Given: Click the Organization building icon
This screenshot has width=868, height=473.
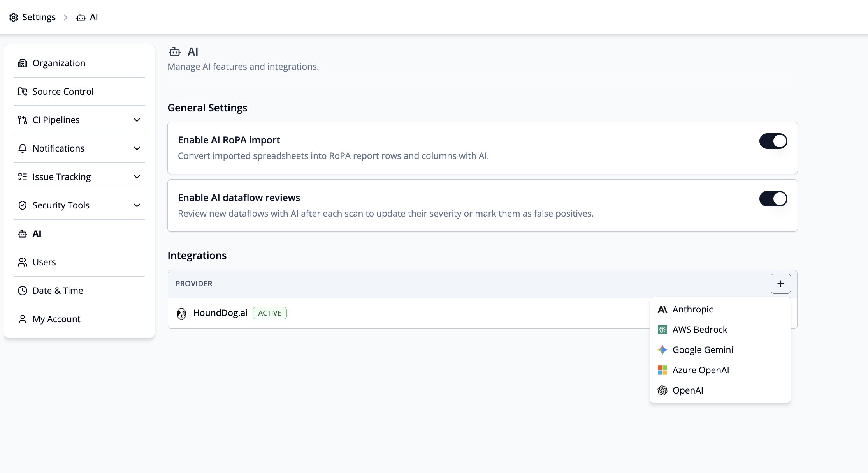Looking at the screenshot, I should (23, 63).
